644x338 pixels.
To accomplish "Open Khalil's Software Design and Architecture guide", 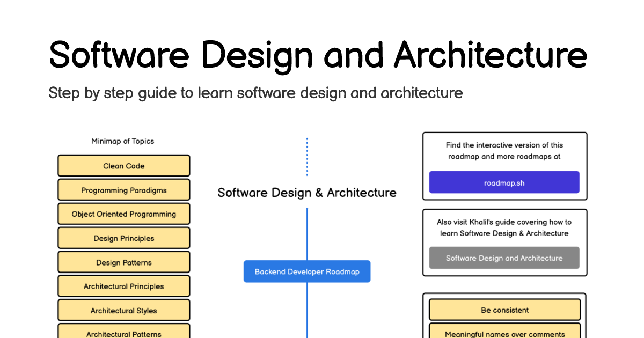I will [504, 258].
